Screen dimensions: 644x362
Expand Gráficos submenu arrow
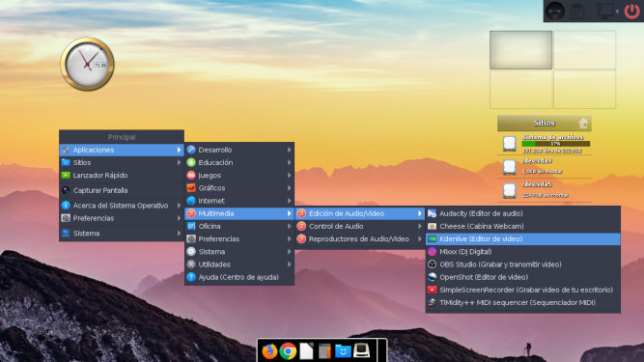(x=289, y=188)
